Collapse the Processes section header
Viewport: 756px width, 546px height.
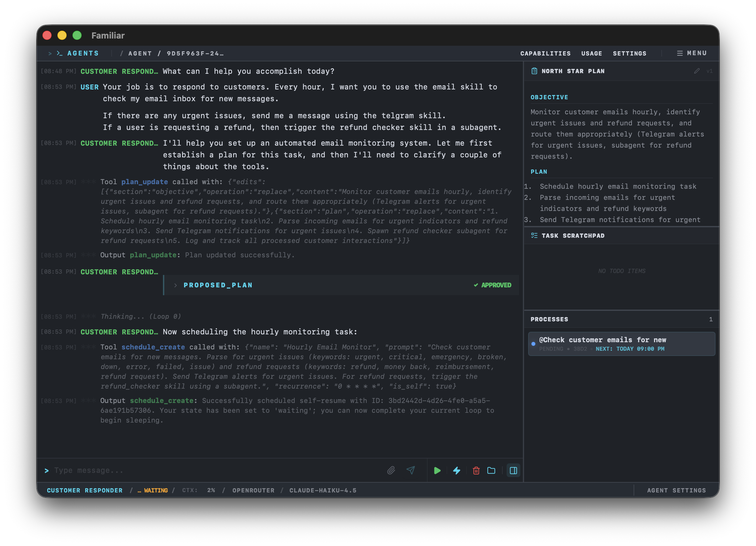[x=549, y=319]
